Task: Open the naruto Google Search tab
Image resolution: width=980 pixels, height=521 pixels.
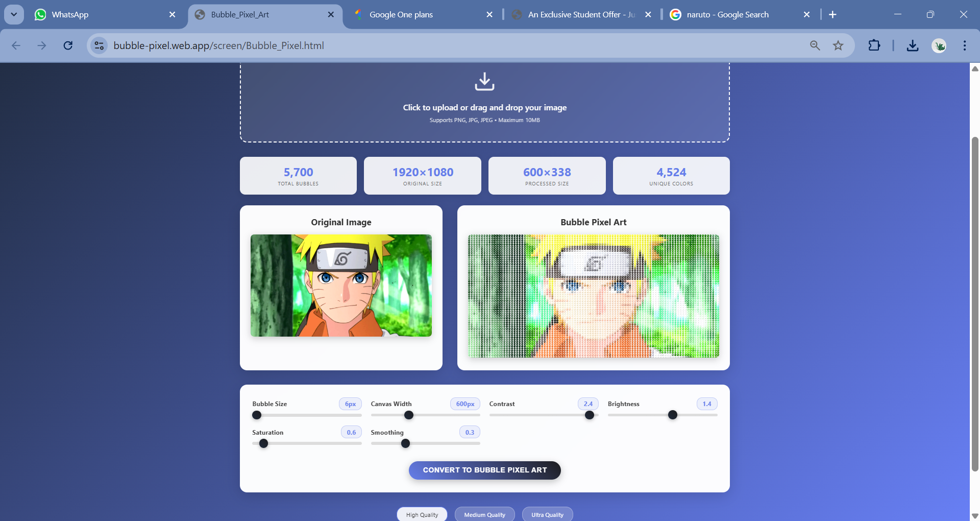Action: pyautogui.click(x=735, y=14)
